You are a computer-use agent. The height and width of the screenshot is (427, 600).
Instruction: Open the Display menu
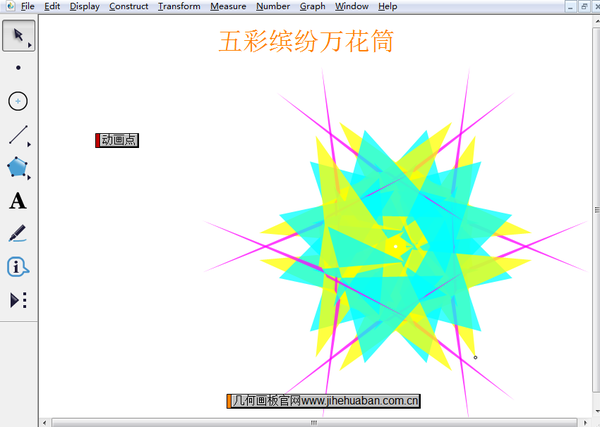coord(84,6)
